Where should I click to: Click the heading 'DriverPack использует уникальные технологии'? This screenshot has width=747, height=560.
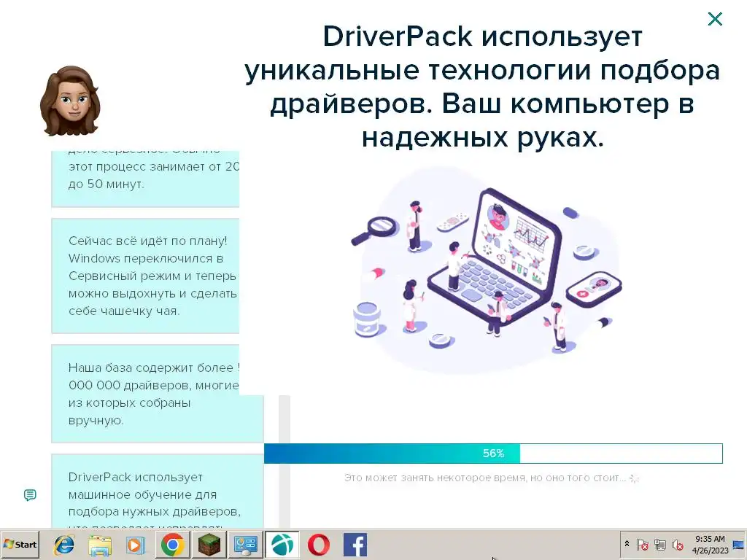point(482,87)
